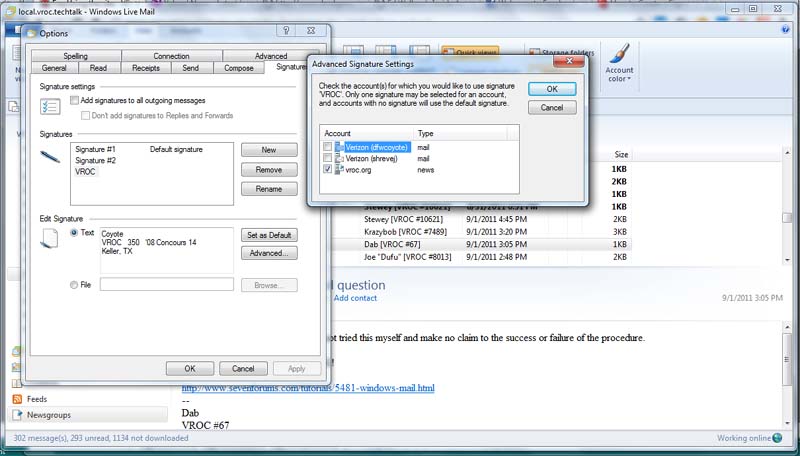This screenshot has height=456, width=800.
Task: Click OK at bottom of Options dialog
Action: [x=190, y=368]
